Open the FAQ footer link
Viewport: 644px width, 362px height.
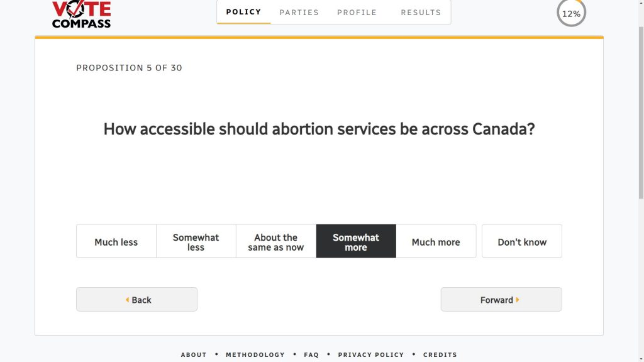pyautogui.click(x=311, y=354)
